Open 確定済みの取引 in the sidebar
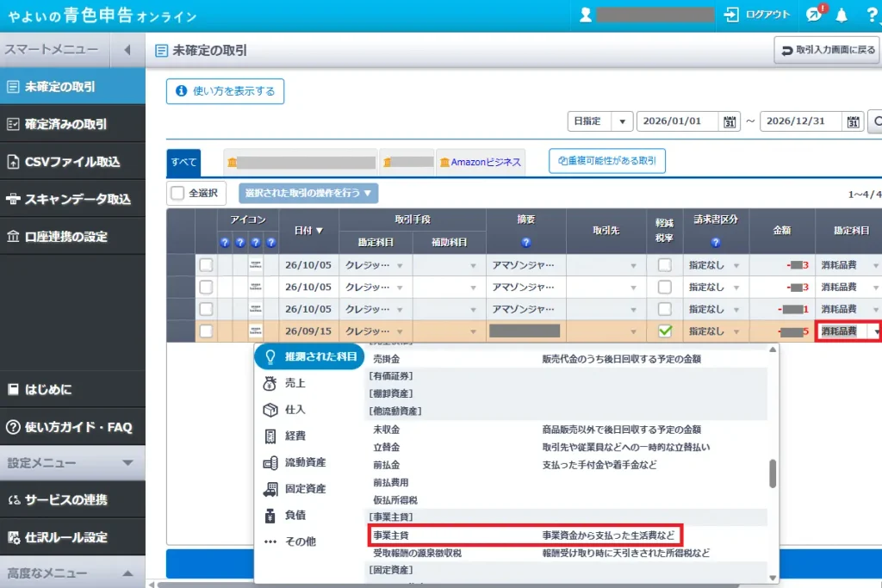This screenshot has height=588, width=882. click(72, 124)
